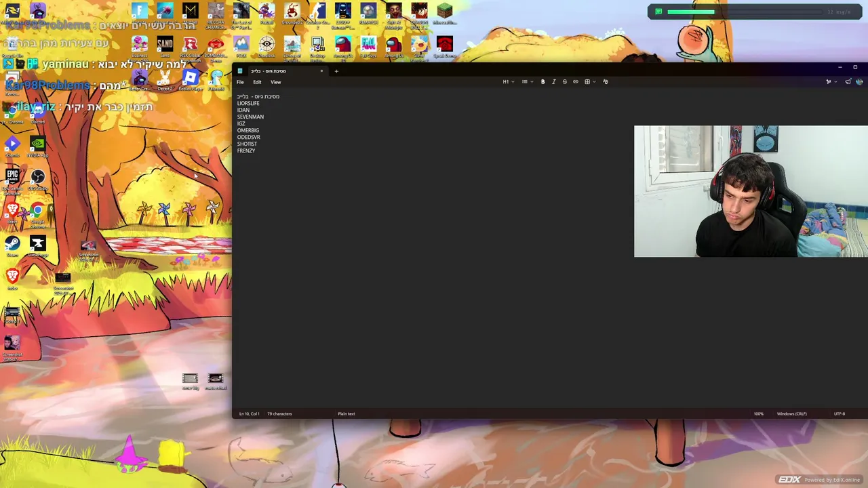
Task: Click the FRENZY line in Notepad
Action: [246, 150]
